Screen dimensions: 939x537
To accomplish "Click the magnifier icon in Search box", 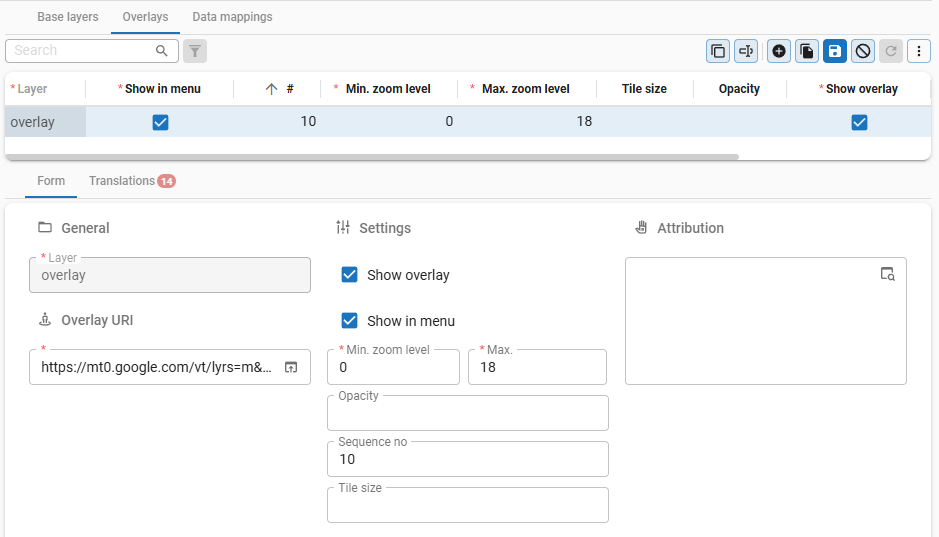I will pos(162,51).
